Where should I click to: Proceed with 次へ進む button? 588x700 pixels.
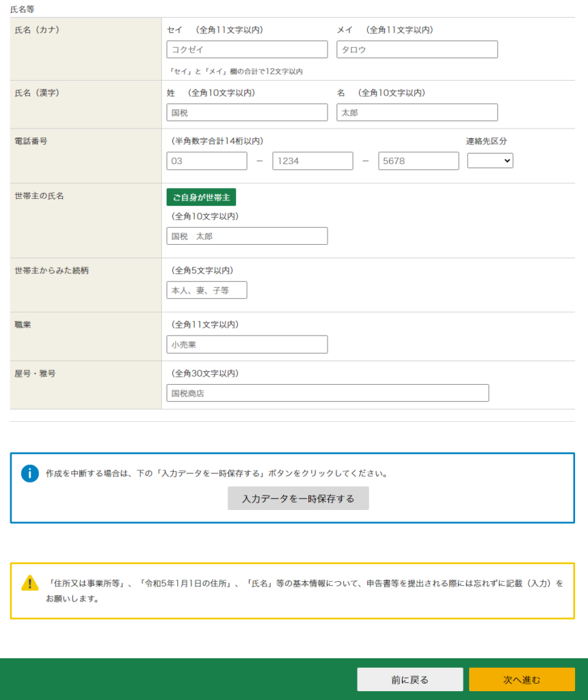(522, 679)
